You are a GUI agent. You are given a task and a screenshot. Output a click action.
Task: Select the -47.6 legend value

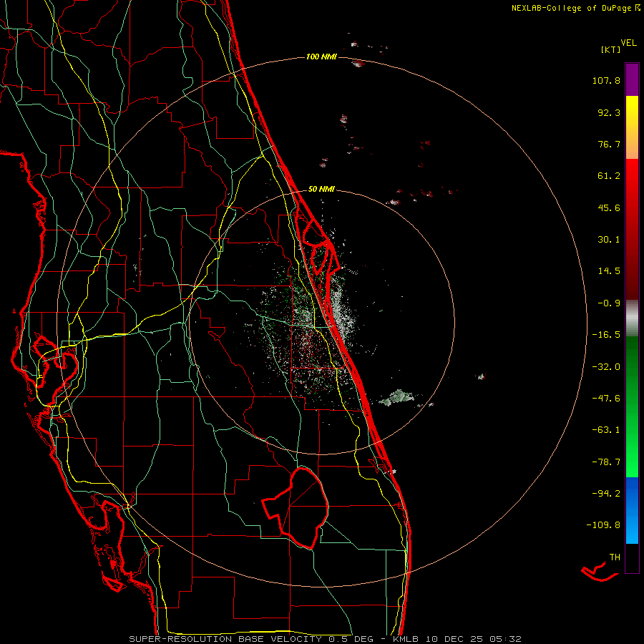point(606,399)
